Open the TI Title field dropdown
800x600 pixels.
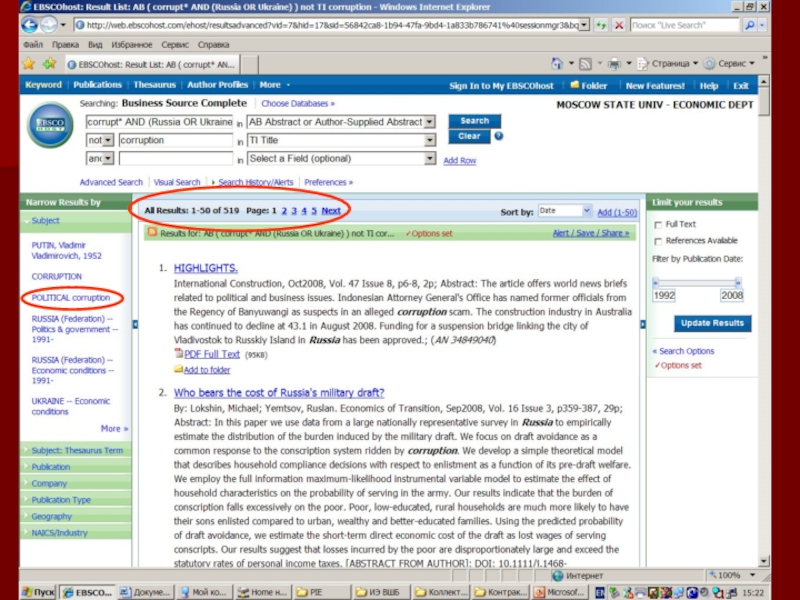430,140
